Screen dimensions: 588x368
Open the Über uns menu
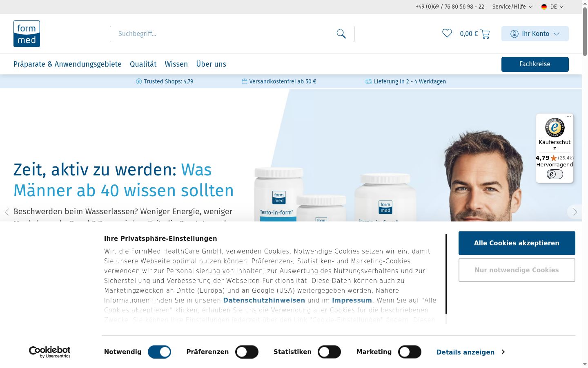[x=211, y=64]
